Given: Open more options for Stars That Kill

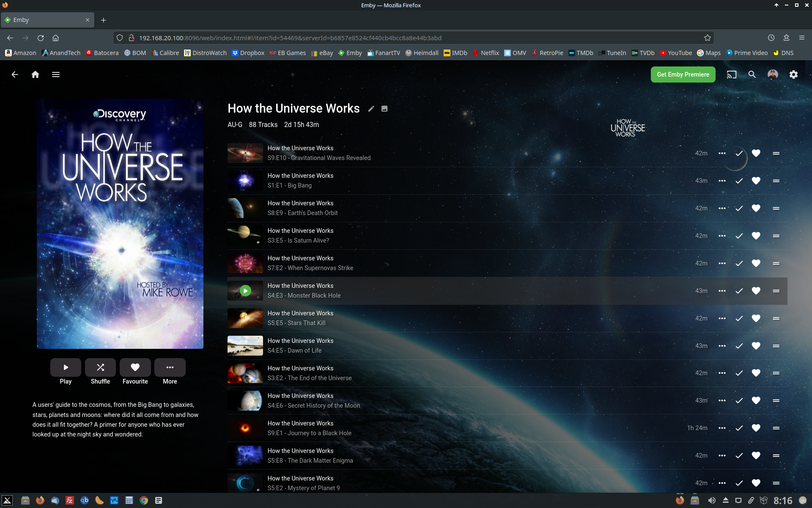Looking at the screenshot, I should [722, 318].
